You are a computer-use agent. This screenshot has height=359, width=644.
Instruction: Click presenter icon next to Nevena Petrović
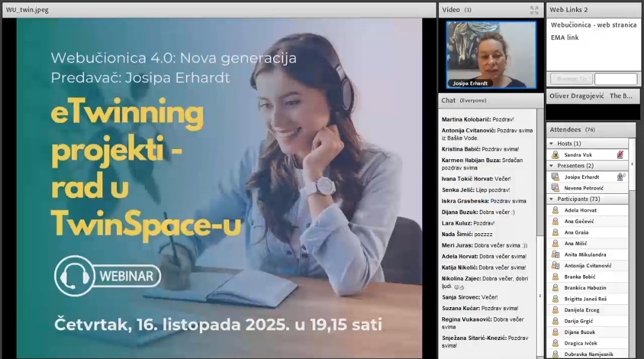coord(555,188)
